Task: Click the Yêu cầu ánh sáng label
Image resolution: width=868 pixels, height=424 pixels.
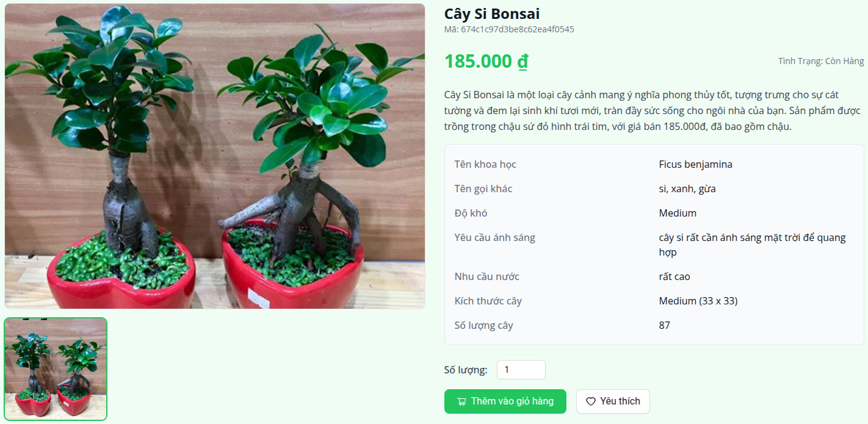Action: pos(494,238)
